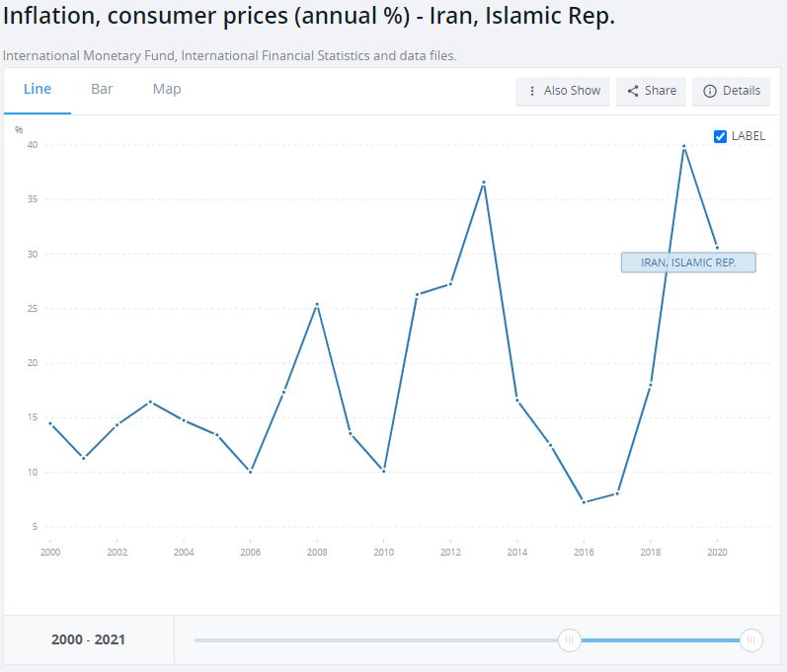Select the 2013 peak data point

[x=484, y=183]
